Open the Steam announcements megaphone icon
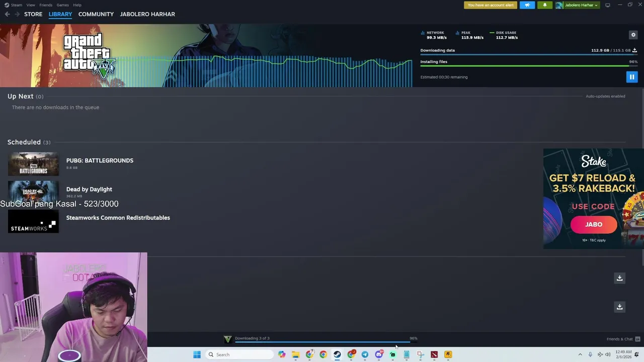The image size is (644, 362). tap(527, 5)
